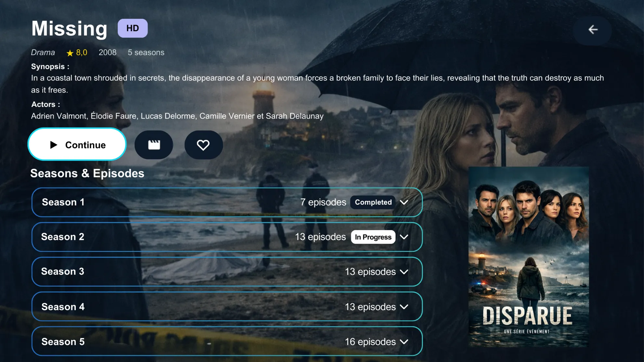Image resolution: width=644 pixels, height=362 pixels.
Task: Select the Season 5 row label
Action: pyautogui.click(x=63, y=342)
